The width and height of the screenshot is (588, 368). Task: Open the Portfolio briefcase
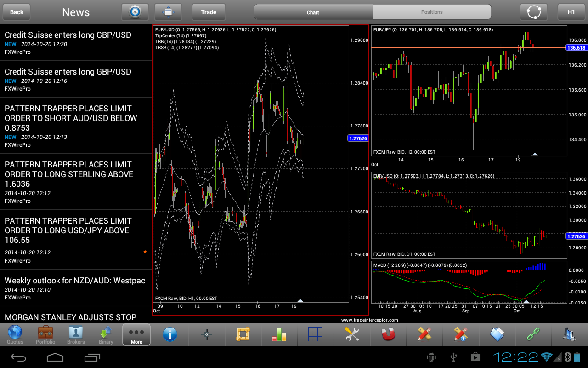point(45,334)
